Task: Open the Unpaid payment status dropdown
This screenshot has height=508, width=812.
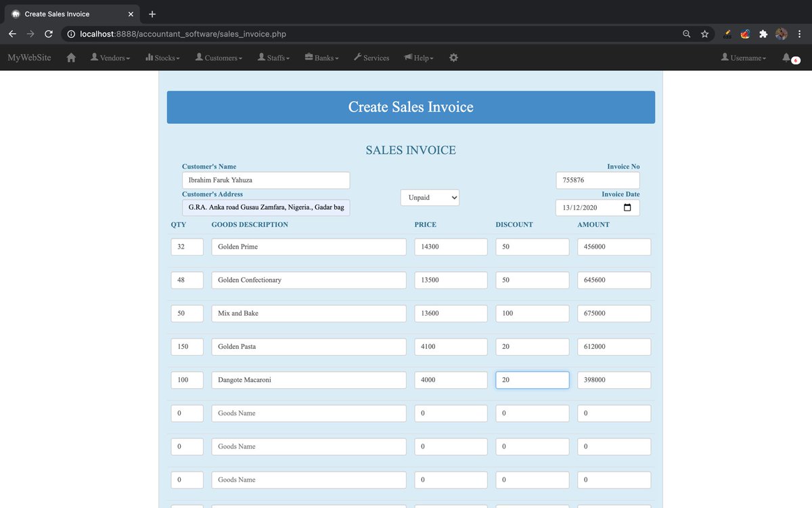Action: 430,197
